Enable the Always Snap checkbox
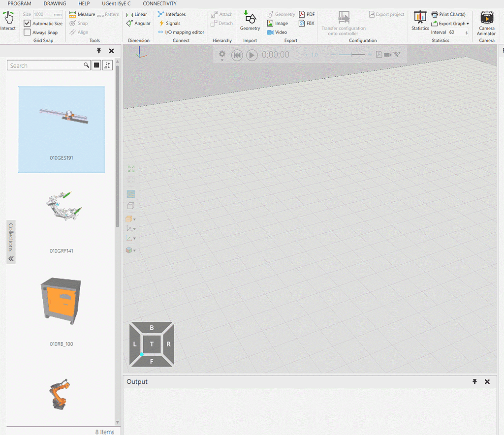This screenshot has height=435, width=504. coord(27,32)
